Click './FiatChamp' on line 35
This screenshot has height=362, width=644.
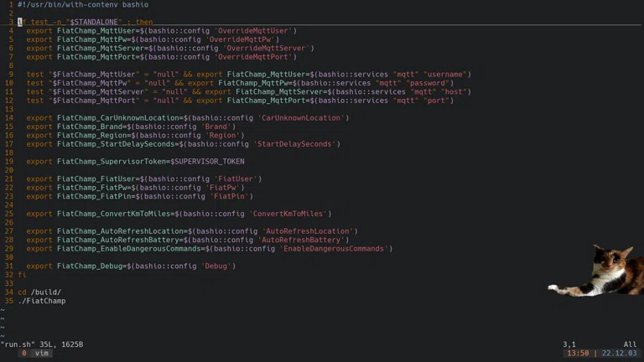pos(41,301)
